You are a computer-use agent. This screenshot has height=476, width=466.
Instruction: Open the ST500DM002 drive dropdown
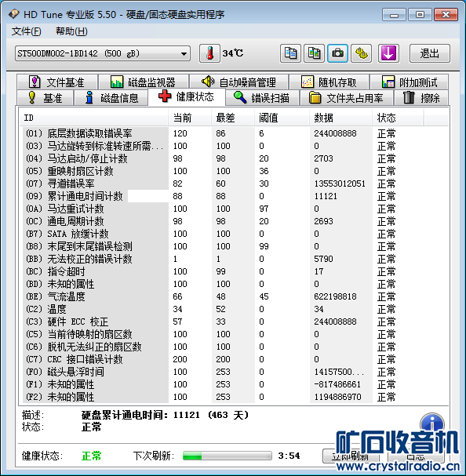coord(103,54)
